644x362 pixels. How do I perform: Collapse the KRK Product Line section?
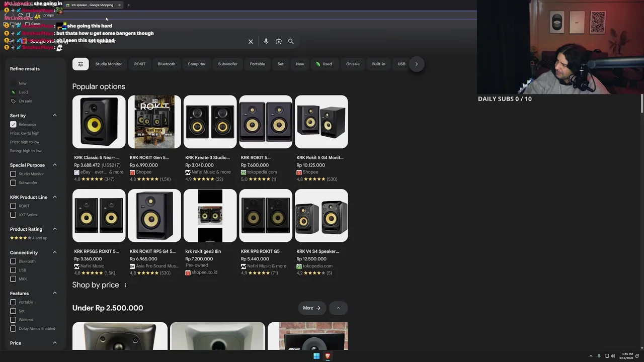(55, 197)
